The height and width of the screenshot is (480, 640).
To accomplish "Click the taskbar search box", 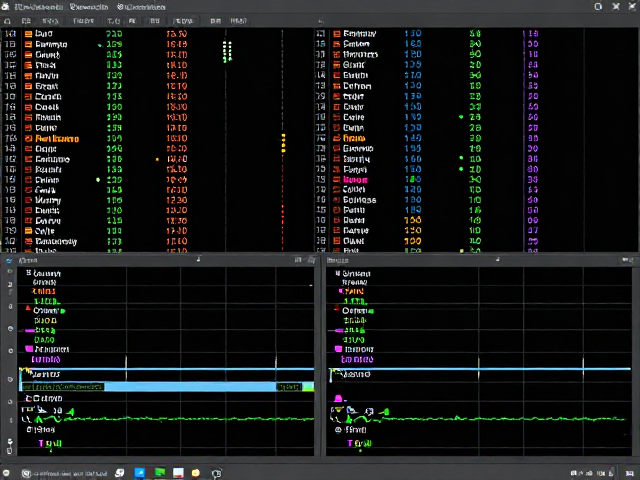I will click(x=65, y=473).
